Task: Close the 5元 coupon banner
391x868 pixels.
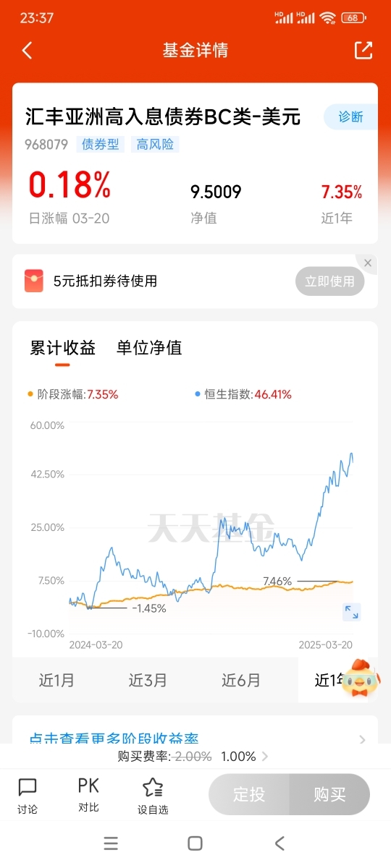Action: [x=368, y=263]
